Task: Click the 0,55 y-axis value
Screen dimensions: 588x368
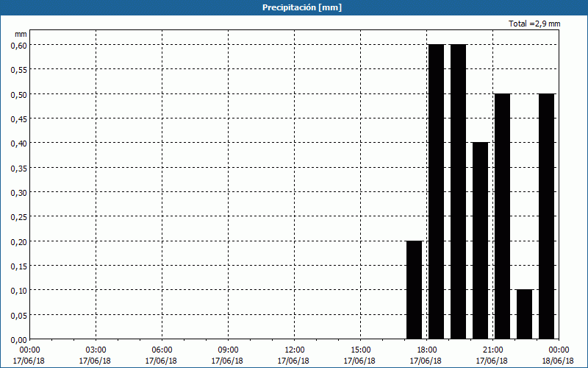Action: [19, 69]
